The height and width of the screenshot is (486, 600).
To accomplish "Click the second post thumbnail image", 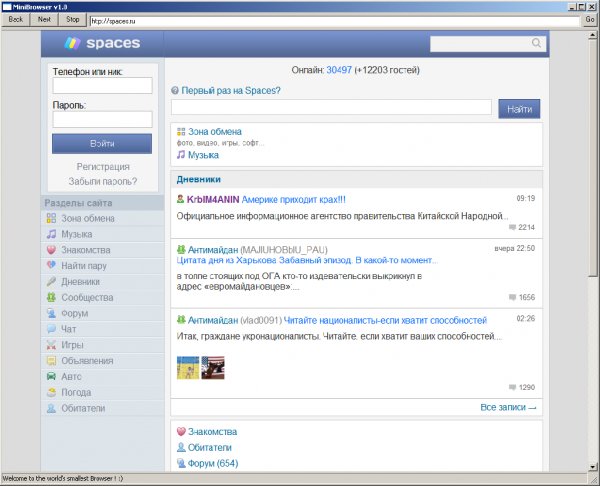I will click(x=213, y=368).
